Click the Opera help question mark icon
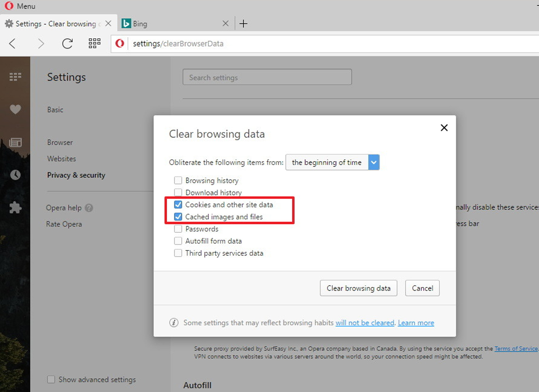Image resolution: width=539 pixels, height=392 pixels. tap(89, 208)
